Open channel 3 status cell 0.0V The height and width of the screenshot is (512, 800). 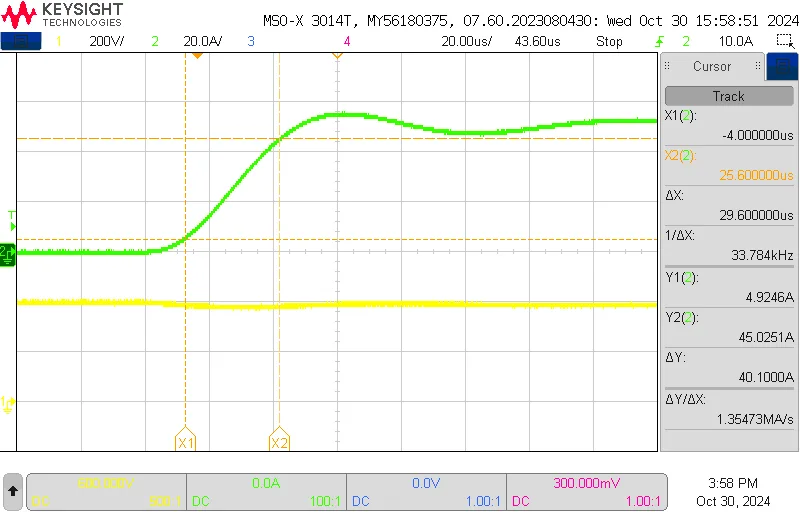(x=427, y=492)
